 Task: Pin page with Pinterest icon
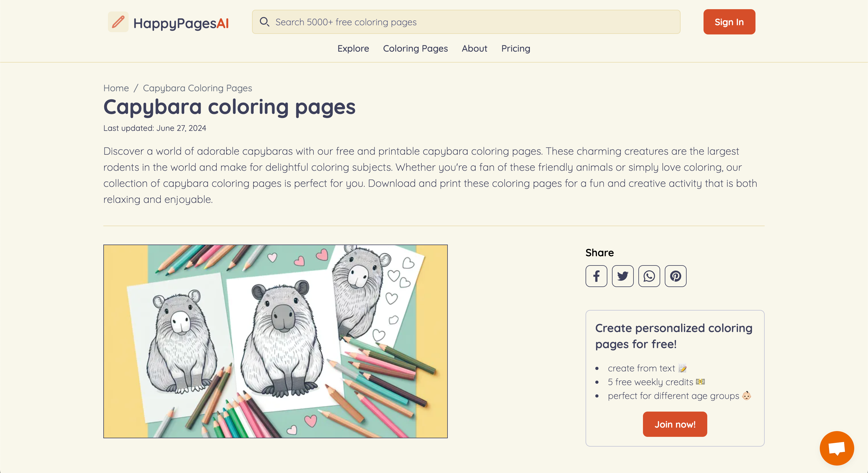(x=675, y=276)
